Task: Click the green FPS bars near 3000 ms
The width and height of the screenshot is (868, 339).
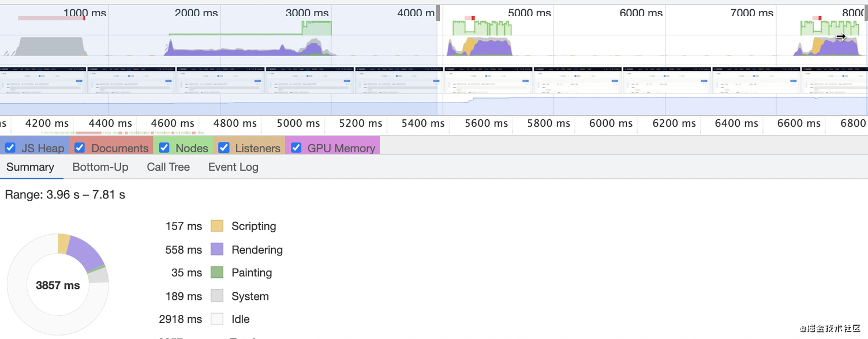Action: click(317, 28)
